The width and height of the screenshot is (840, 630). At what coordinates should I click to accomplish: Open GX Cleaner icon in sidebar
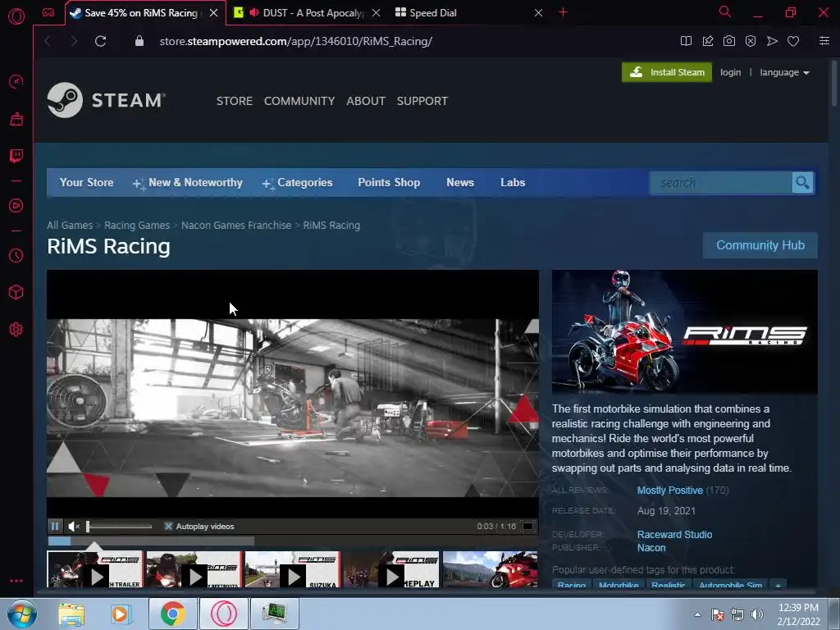[x=16, y=118]
